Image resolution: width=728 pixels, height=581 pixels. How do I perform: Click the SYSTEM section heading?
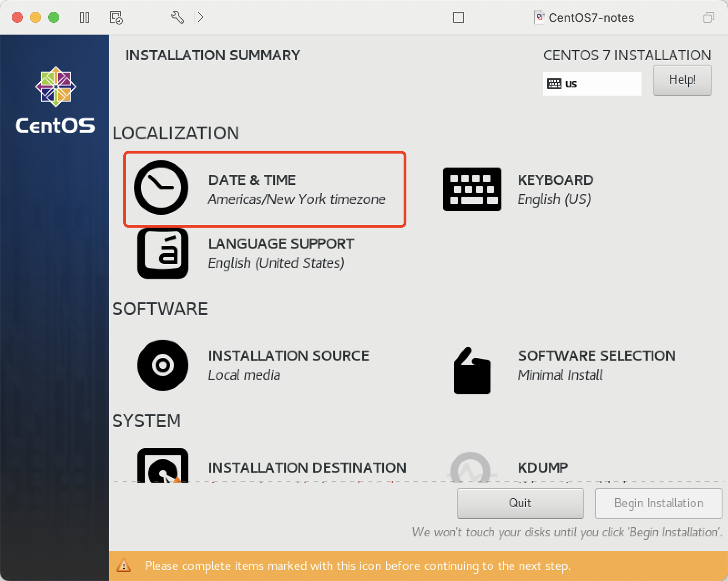point(147,421)
